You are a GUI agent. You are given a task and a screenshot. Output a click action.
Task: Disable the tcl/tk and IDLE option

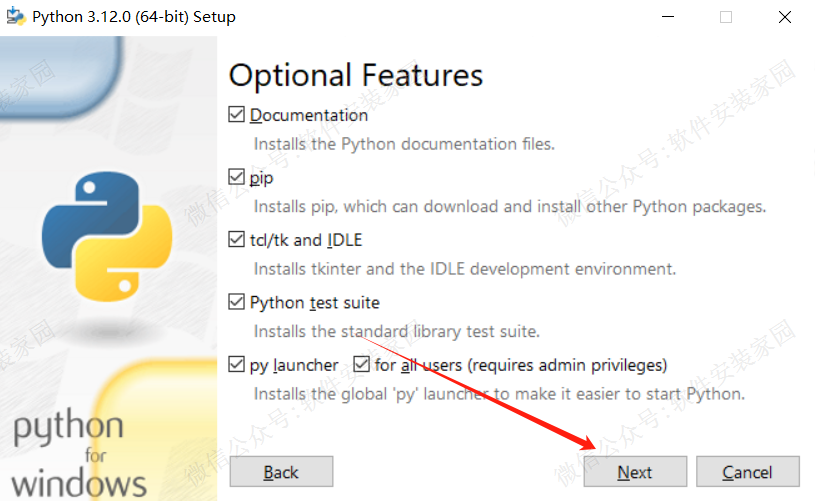237,240
